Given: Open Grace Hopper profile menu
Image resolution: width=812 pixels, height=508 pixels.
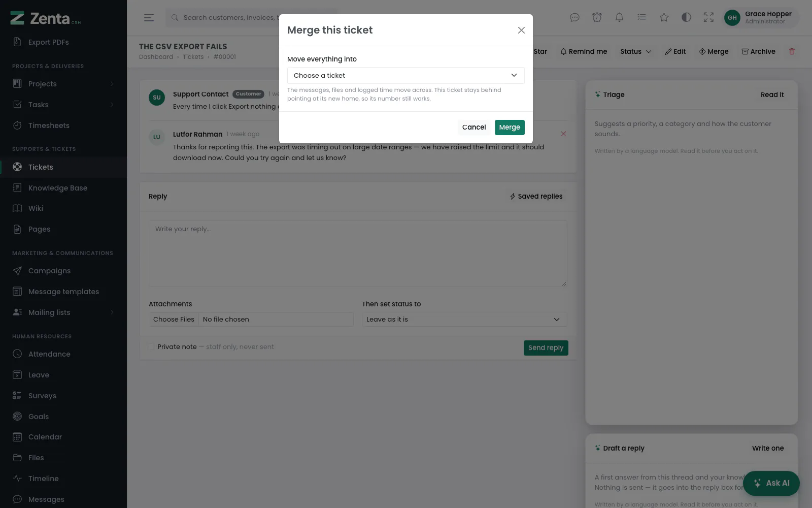Looking at the screenshot, I should point(760,18).
